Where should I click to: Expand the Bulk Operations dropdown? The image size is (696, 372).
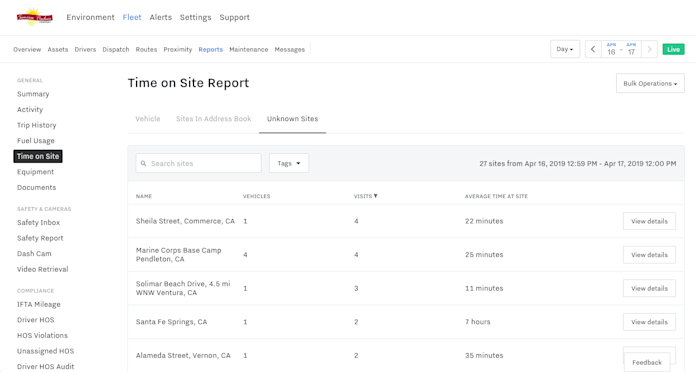650,83
